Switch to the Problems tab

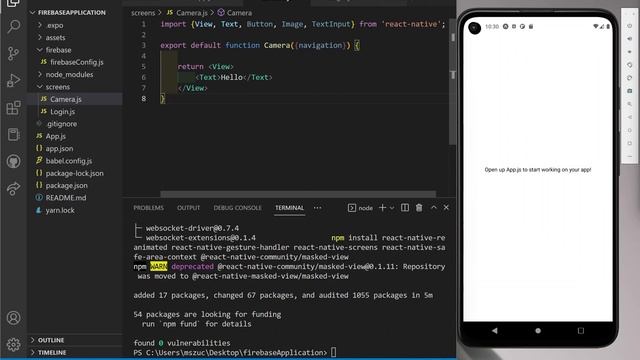(148, 208)
